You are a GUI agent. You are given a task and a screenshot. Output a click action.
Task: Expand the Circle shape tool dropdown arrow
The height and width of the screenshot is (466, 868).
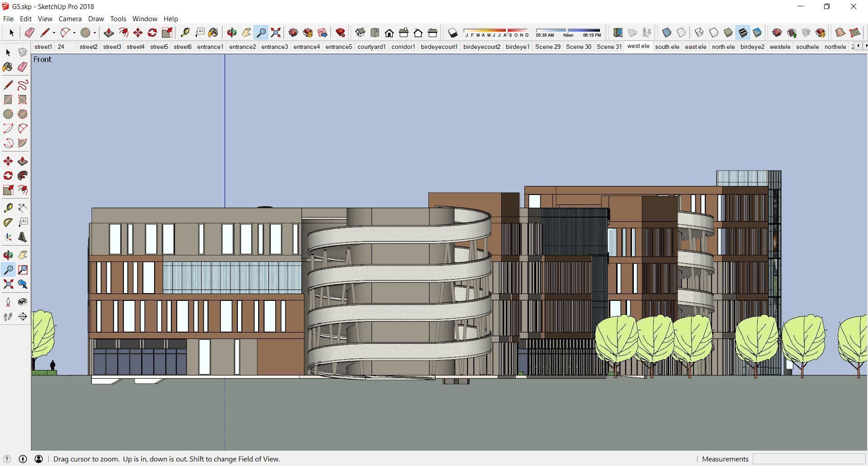[x=94, y=33]
